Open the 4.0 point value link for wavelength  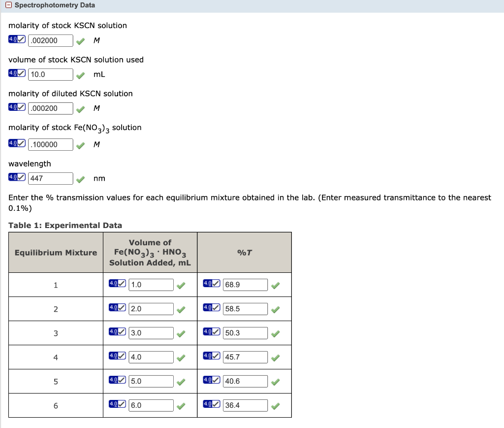pos(13,178)
